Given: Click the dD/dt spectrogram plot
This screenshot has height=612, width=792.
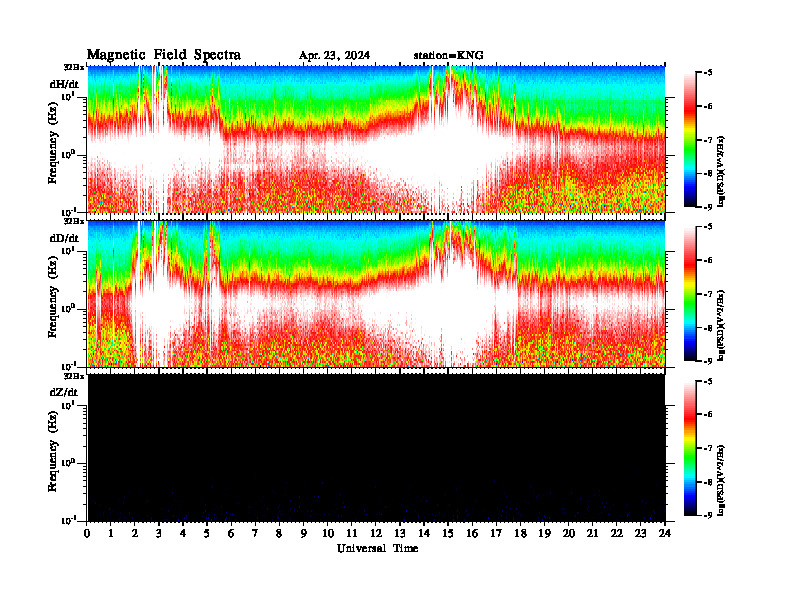Looking at the screenshot, I should click(376, 293).
